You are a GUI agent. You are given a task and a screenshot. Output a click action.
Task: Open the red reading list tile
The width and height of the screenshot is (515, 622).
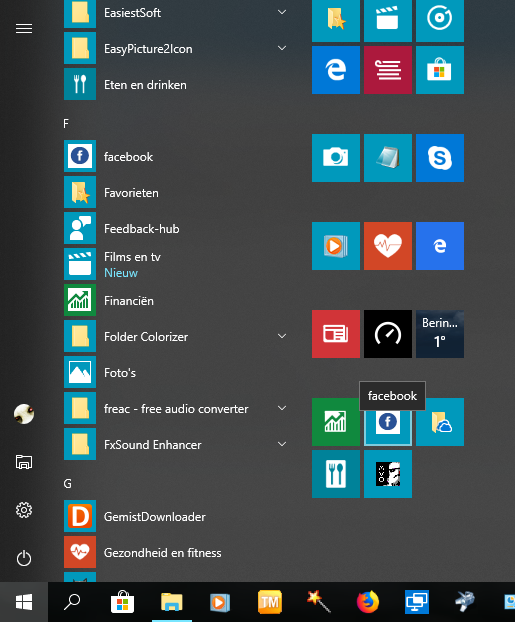coord(388,70)
